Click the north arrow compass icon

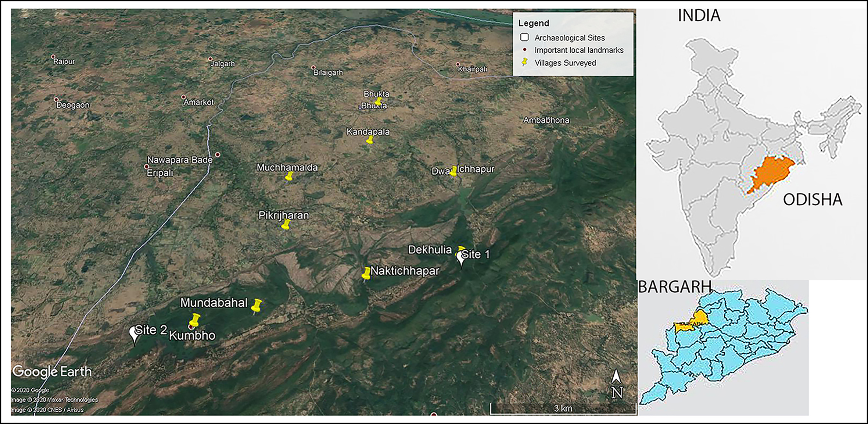[x=617, y=384]
